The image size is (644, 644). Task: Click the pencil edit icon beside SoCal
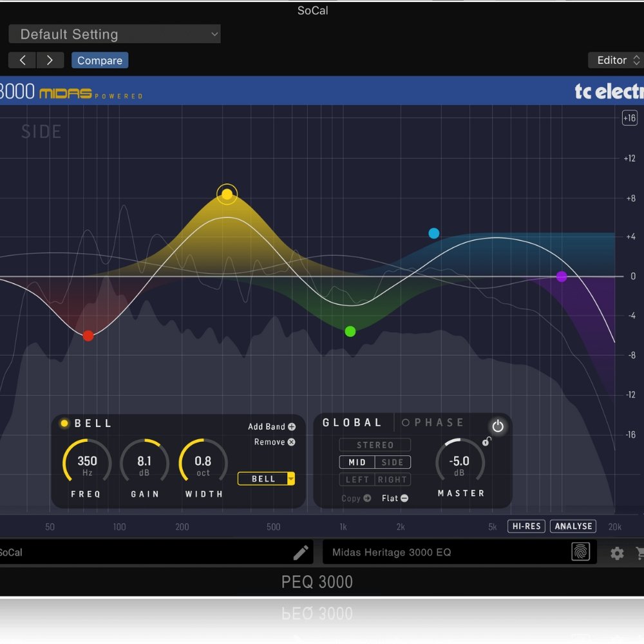point(301,553)
